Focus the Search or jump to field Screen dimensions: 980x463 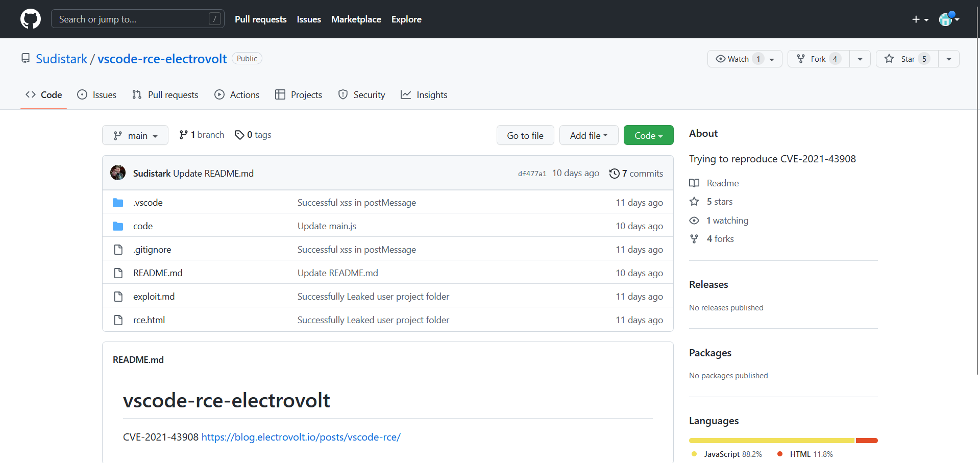click(x=138, y=19)
